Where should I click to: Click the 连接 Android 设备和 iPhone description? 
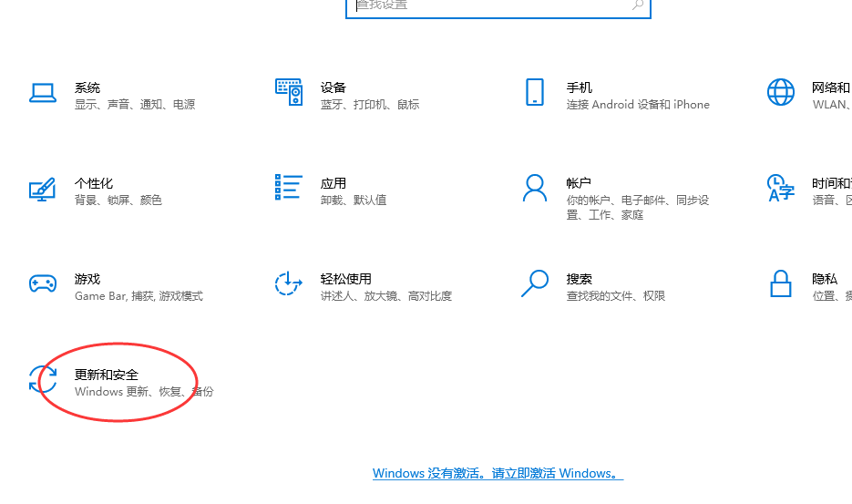638,105
